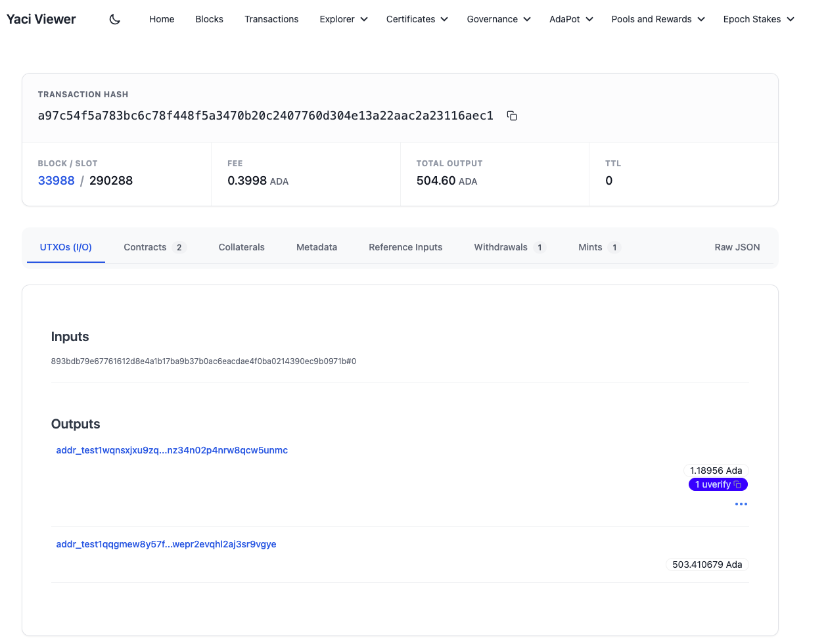The width and height of the screenshot is (828, 644).
Task: Open the Raw JSON tab
Action: [x=737, y=247]
